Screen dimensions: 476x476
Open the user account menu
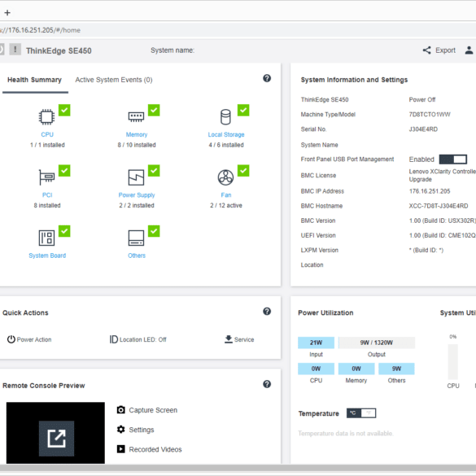(x=469, y=50)
